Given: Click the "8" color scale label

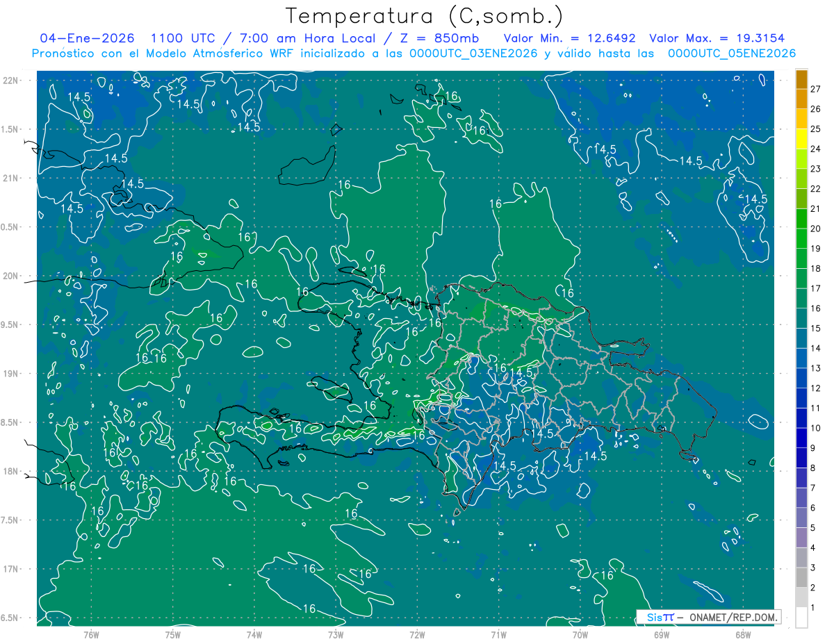Looking at the screenshot, I should [813, 468].
